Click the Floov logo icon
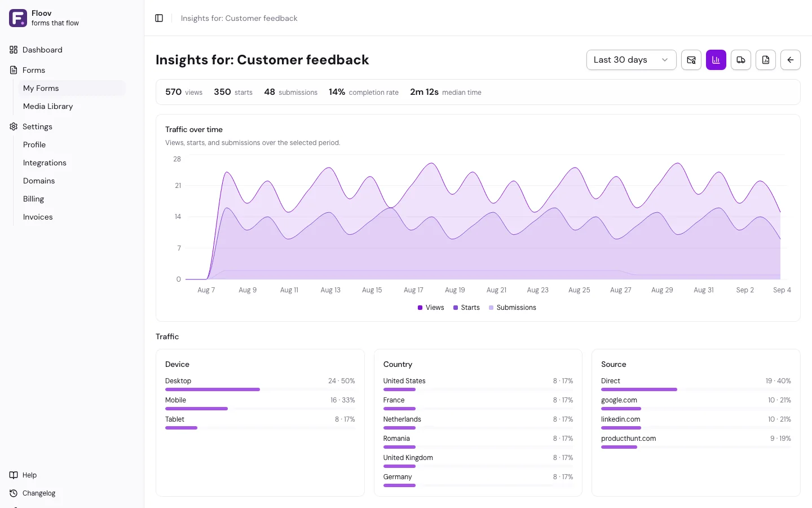812x508 pixels. click(18, 18)
